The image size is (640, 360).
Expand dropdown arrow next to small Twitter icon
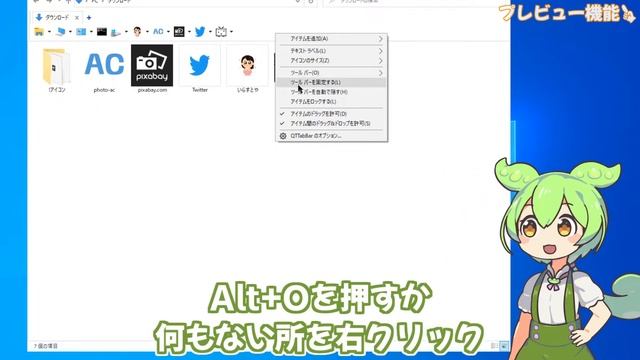[210, 32]
